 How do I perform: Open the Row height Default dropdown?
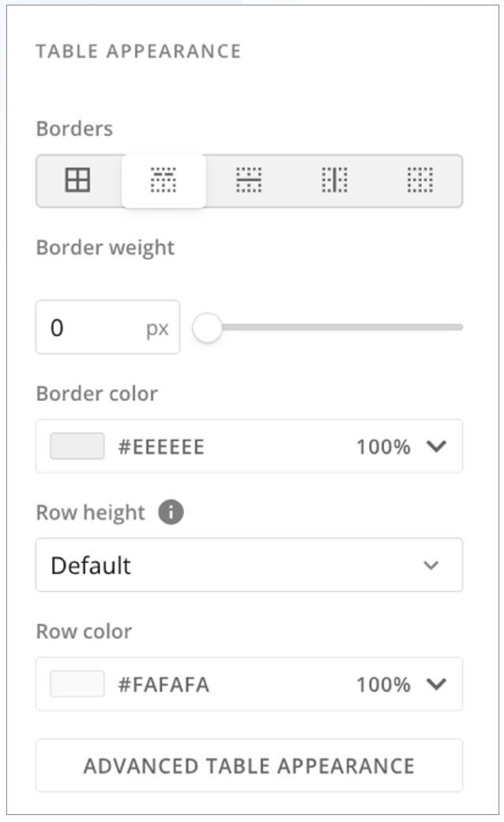click(237, 565)
